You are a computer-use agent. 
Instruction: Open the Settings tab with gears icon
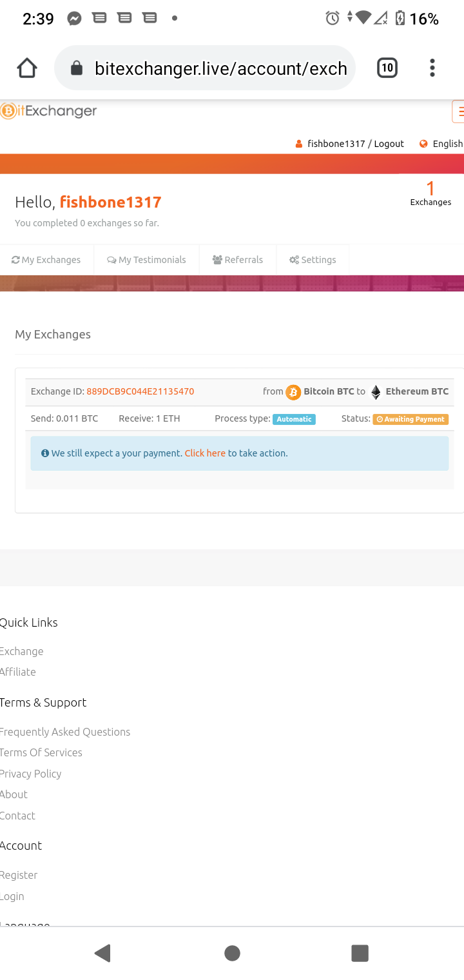(x=313, y=260)
